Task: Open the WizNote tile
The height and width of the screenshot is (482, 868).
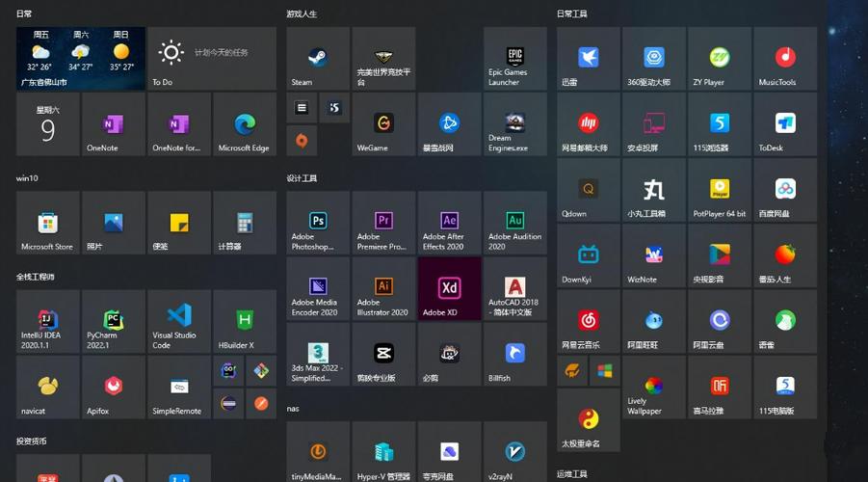Action: click(x=654, y=256)
